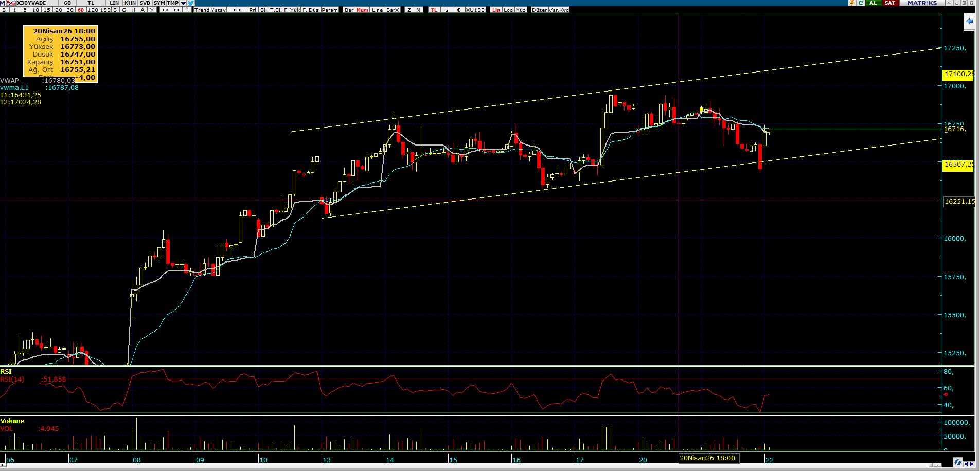Screen dimensions: 980x471
Task: Open dropdown arrow next to TMP
Action: 183,3
